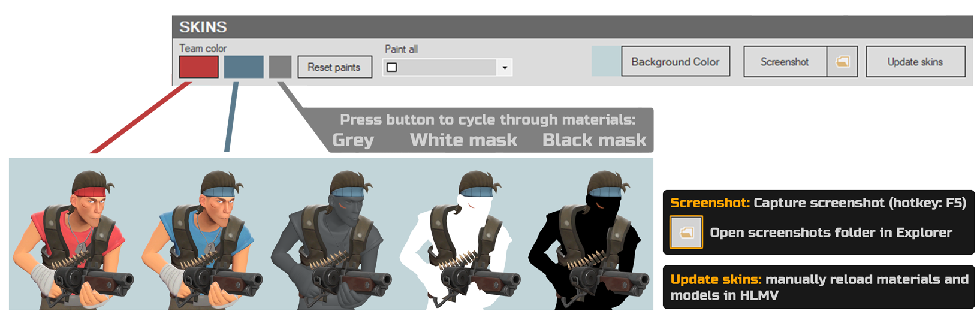This screenshot has height=323, width=980.
Task: Click the Background Color button
Action: click(676, 61)
